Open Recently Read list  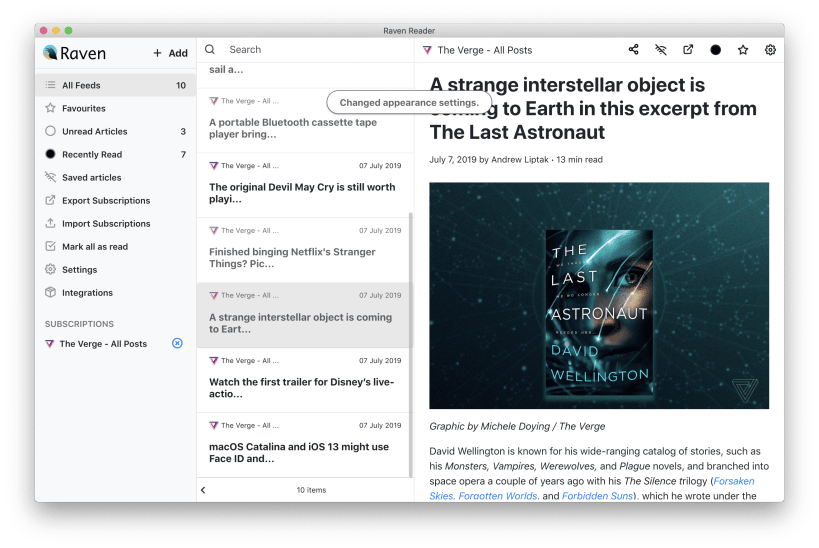pos(115,154)
